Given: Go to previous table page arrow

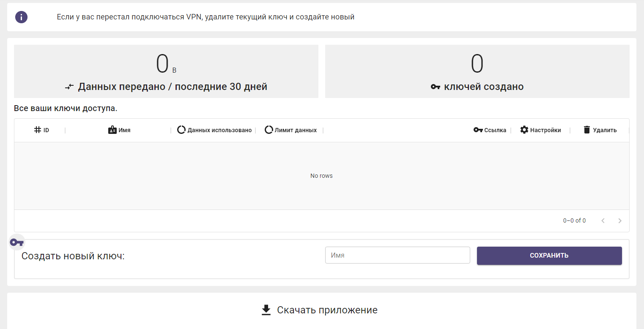Looking at the screenshot, I should 603,220.
